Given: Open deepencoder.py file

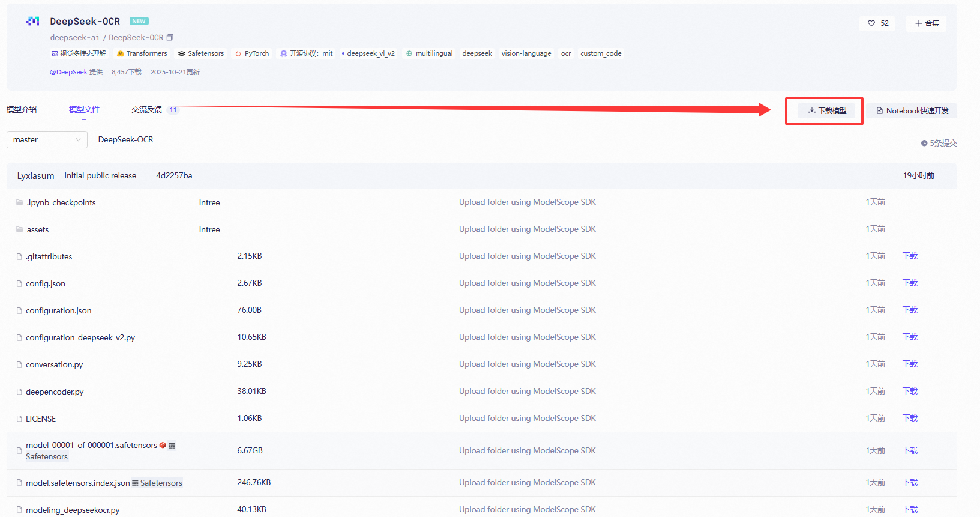Looking at the screenshot, I should [x=55, y=392].
